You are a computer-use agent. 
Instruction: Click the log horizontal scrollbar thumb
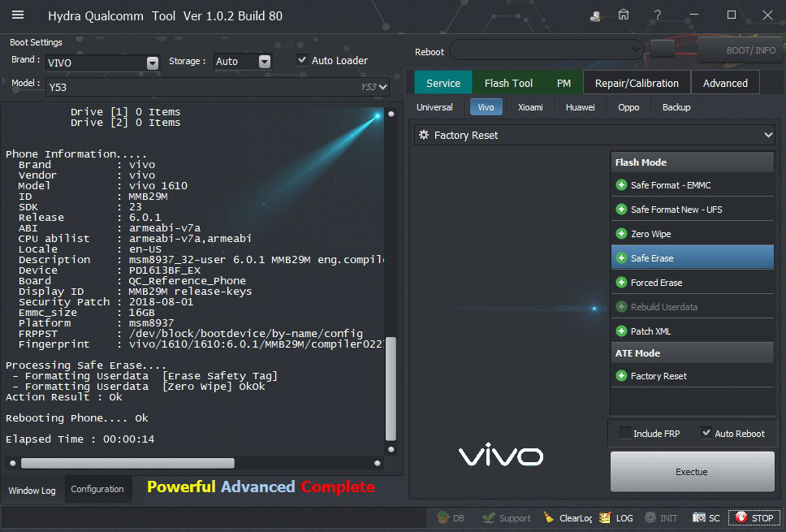(x=127, y=463)
